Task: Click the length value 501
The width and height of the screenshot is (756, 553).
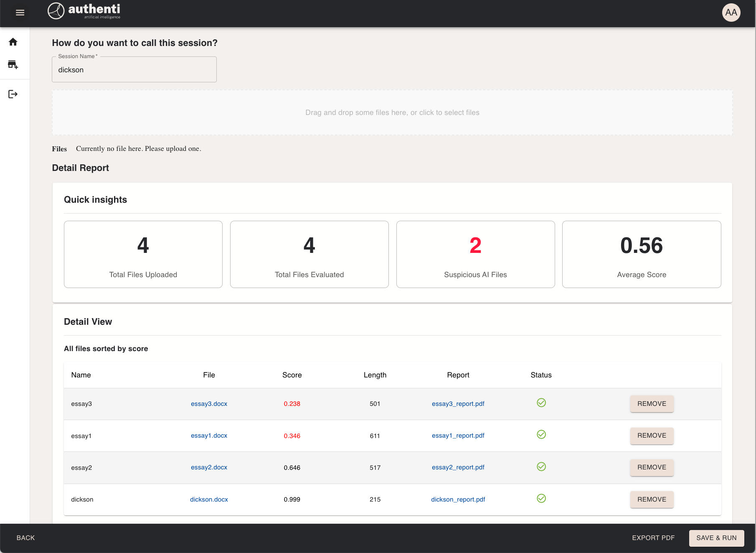Action: [375, 404]
